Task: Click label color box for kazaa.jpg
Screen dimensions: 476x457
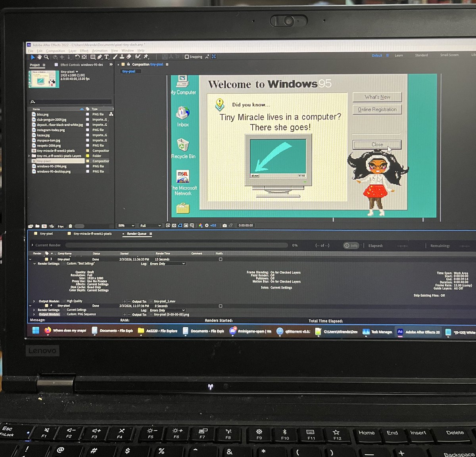Action: pos(88,135)
